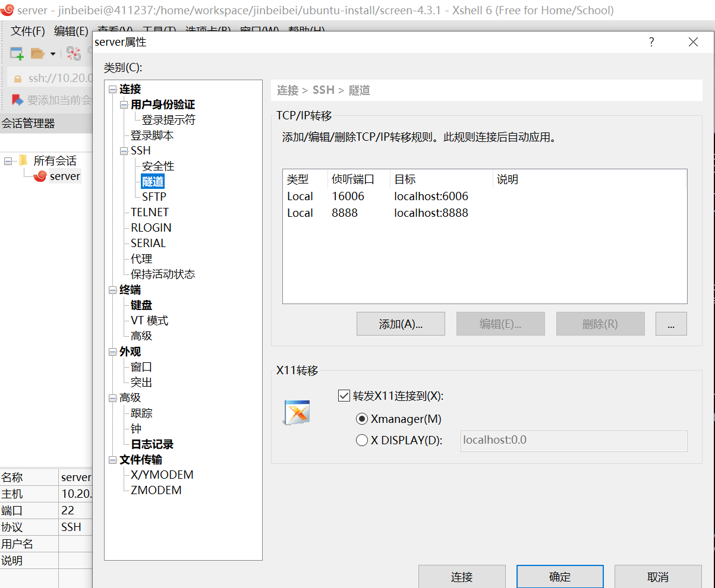Toggle the 转发X11连接到(X) checkbox

(344, 396)
